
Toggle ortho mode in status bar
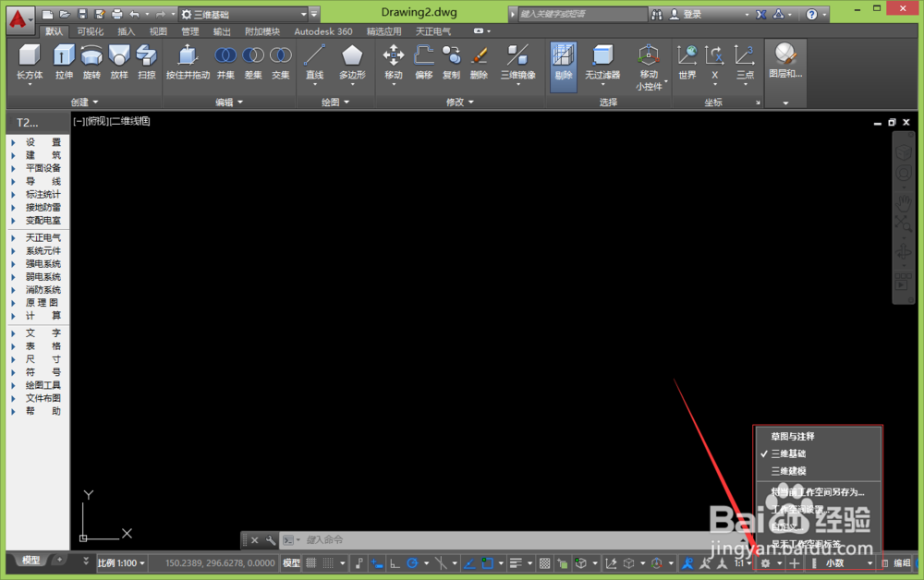pos(395,563)
